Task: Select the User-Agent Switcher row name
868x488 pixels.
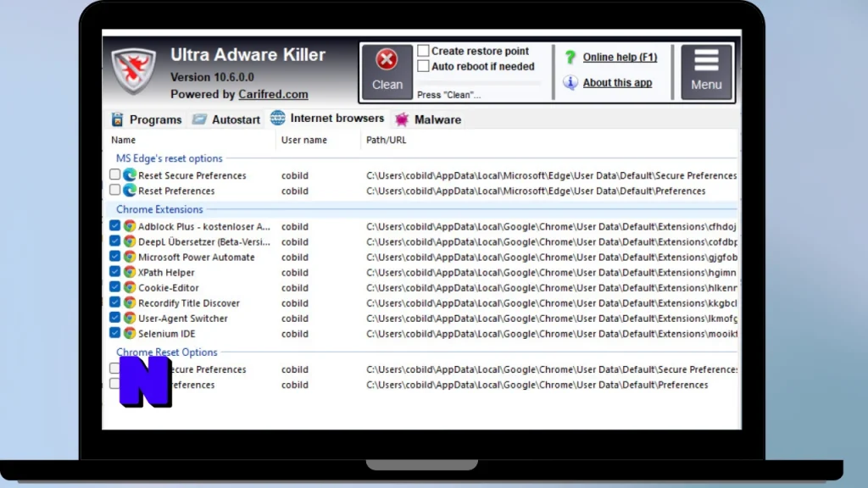Action: point(183,319)
